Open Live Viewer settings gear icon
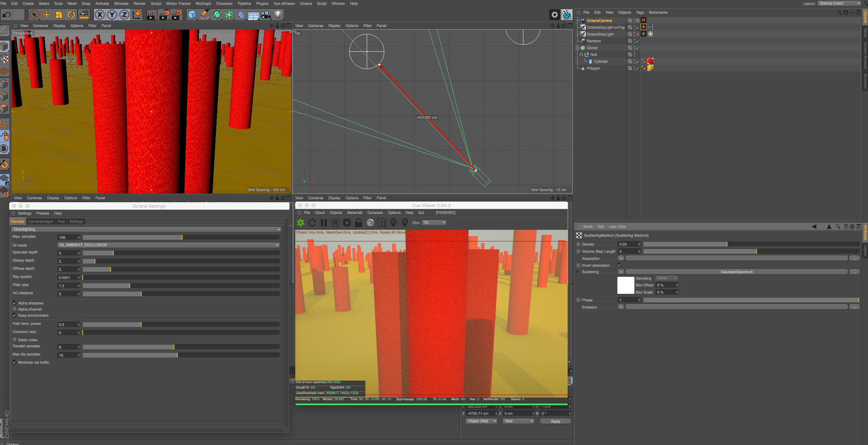Screen dimensions: 868x445 (x=347, y=223)
